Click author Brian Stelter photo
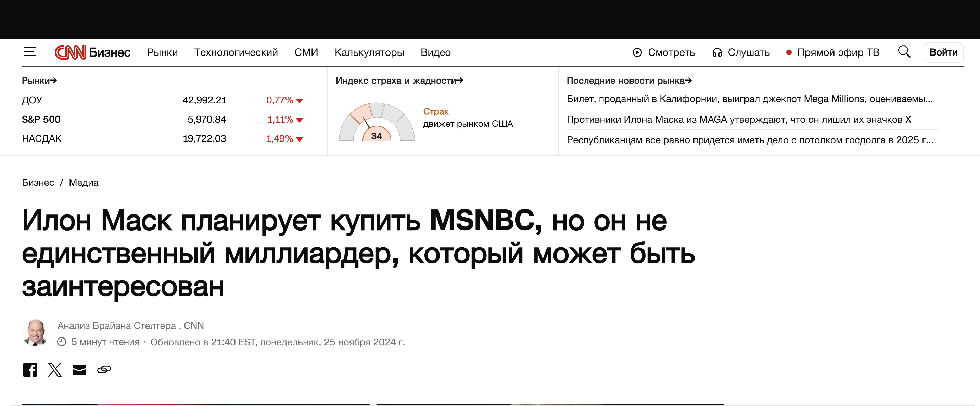Viewport: 980px width, 406px height. pos(35,333)
